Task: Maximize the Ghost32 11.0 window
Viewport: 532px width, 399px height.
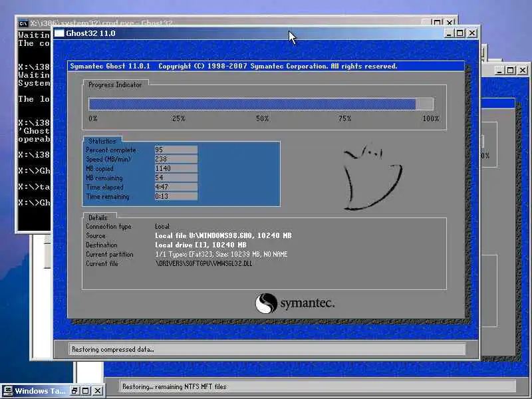Action: click(x=460, y=33)
